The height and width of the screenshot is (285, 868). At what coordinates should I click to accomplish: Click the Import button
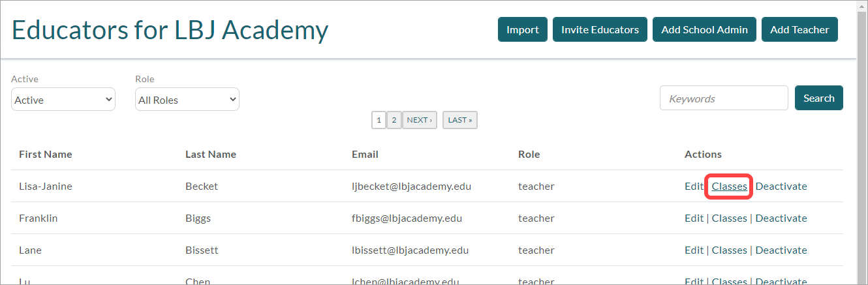522,29
